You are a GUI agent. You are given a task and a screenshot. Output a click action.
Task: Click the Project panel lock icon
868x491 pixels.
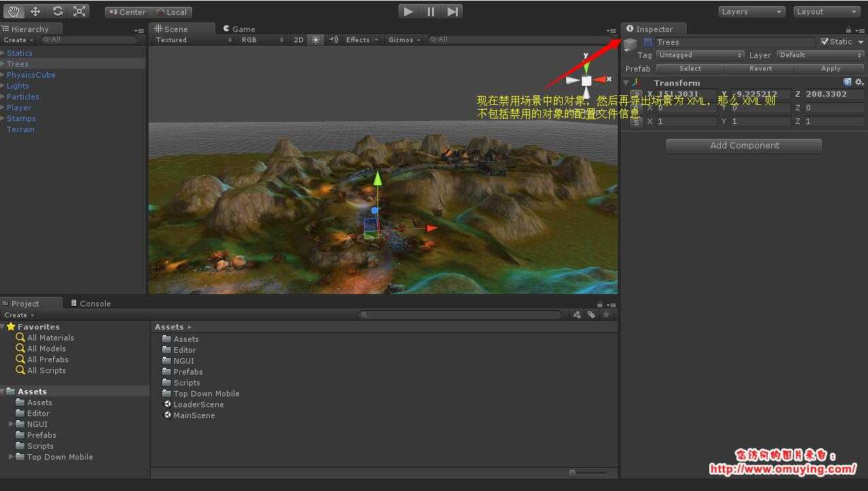[x=600, y=304]
